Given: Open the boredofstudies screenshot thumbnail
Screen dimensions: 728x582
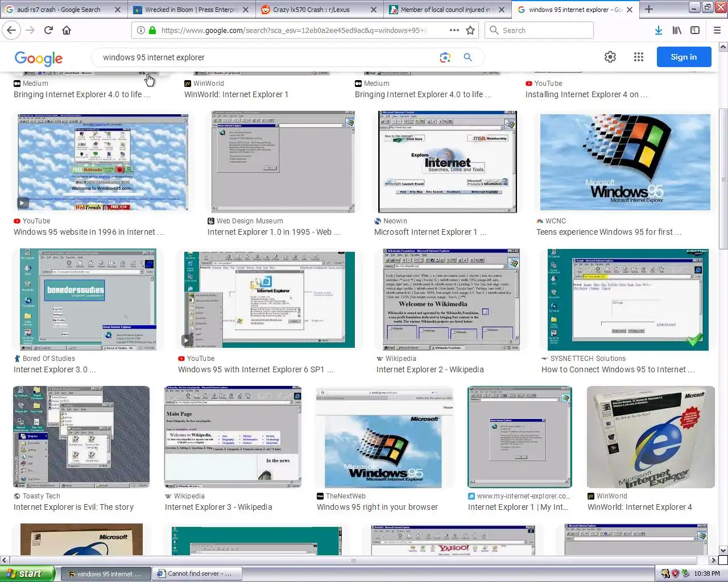Looking at the screenshot, I should point(88,300).
